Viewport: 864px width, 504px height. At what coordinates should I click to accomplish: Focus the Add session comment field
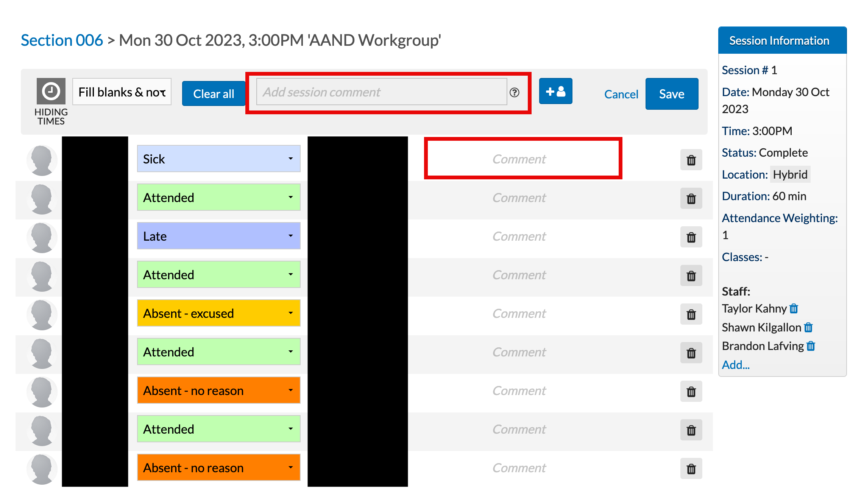point(381,92)
